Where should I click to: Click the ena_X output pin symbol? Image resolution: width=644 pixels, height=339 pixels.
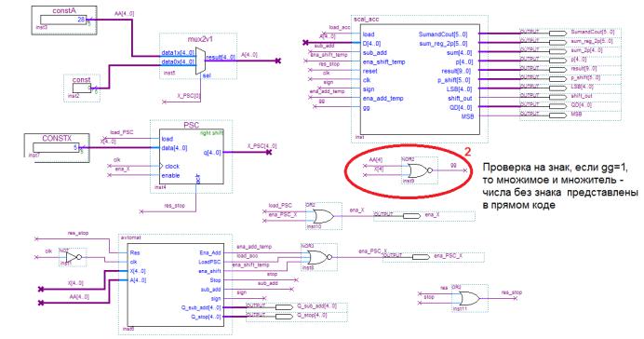411,216
